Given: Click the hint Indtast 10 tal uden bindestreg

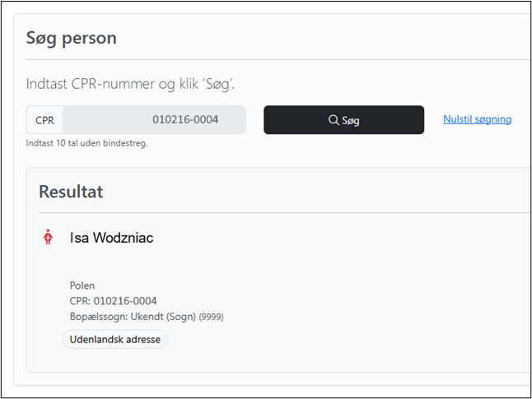Looking at the screenshot, I should [86, 143].
